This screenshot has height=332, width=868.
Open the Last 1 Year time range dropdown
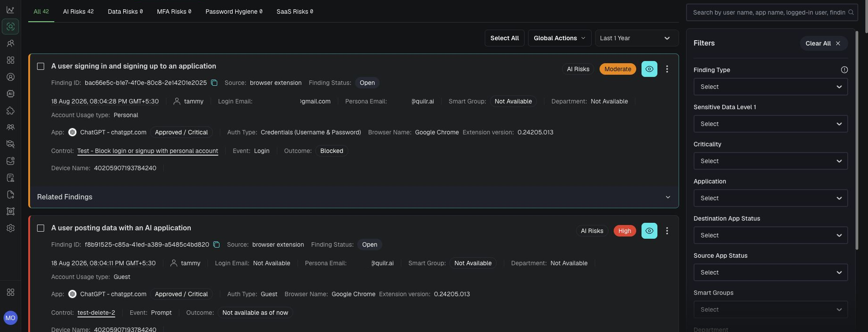[636, 38]
